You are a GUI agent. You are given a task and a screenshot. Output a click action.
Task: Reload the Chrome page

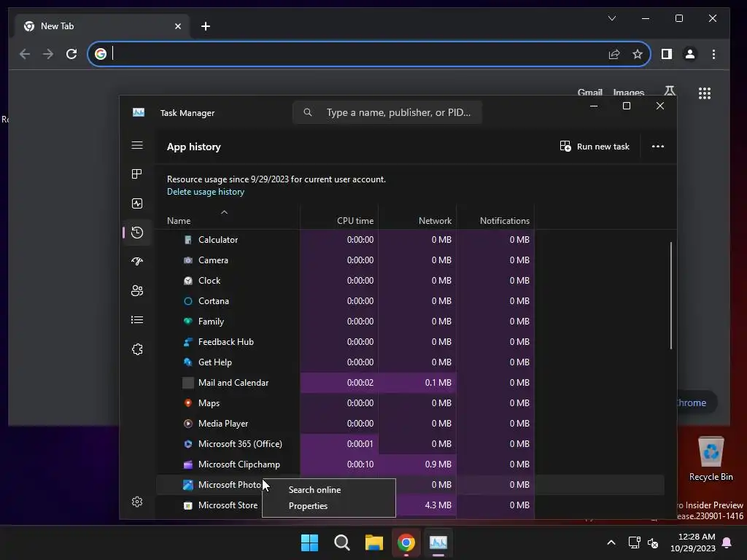coord(71,54)
